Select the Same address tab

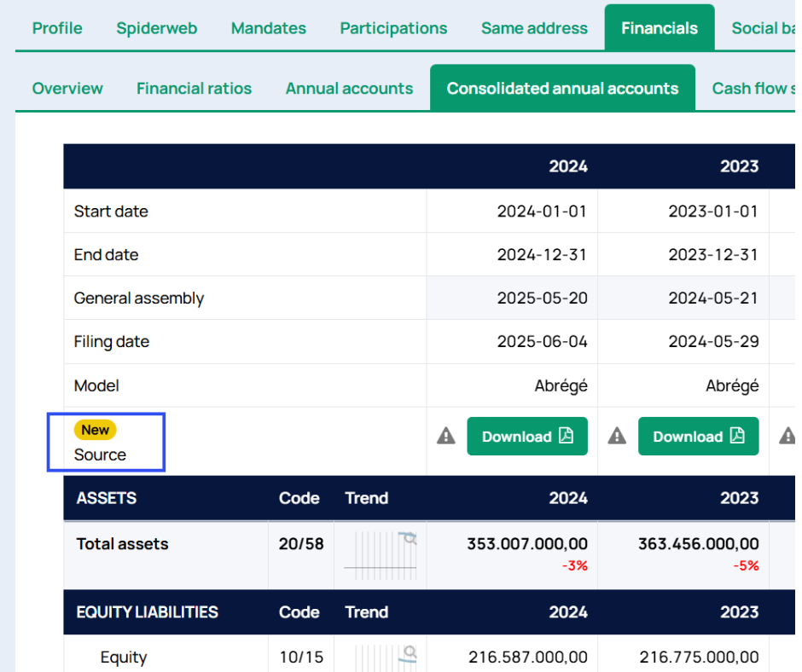tap(534, 28)
